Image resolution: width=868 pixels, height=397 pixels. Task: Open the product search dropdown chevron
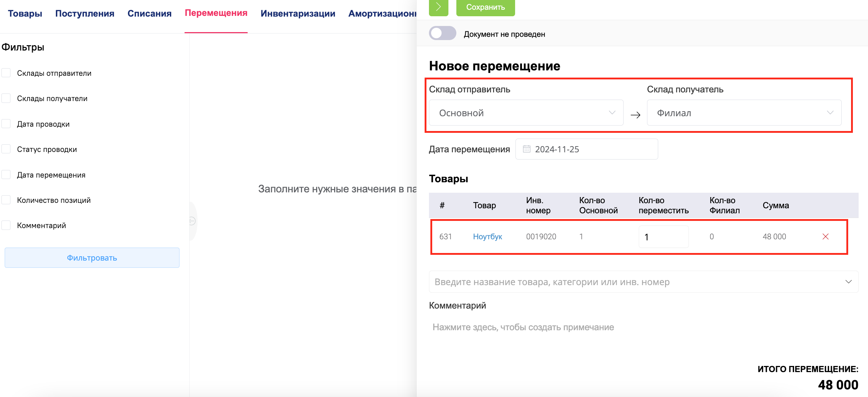(x=849, y=282)
